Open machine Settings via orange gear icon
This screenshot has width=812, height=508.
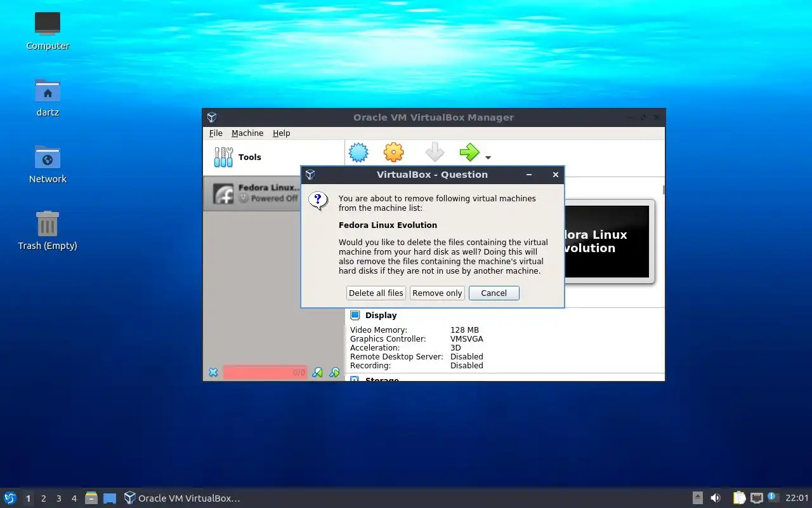tap(394, 152)
